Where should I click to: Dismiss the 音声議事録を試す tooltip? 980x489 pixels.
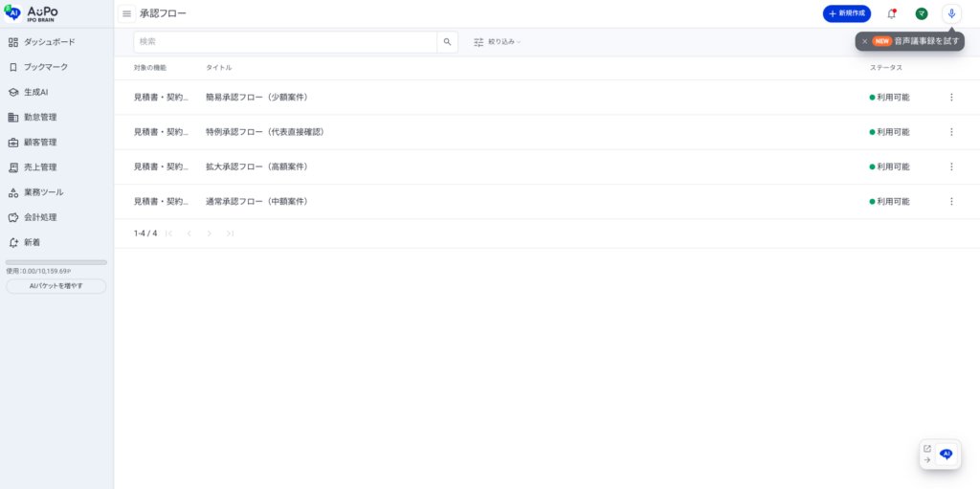865,41
